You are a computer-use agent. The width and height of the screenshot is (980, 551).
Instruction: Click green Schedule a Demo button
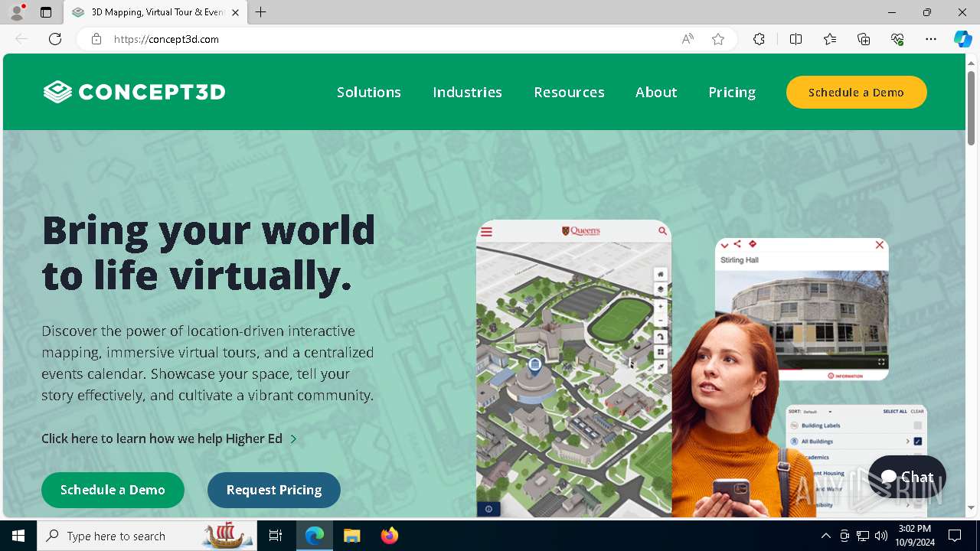tap(113, 490)
